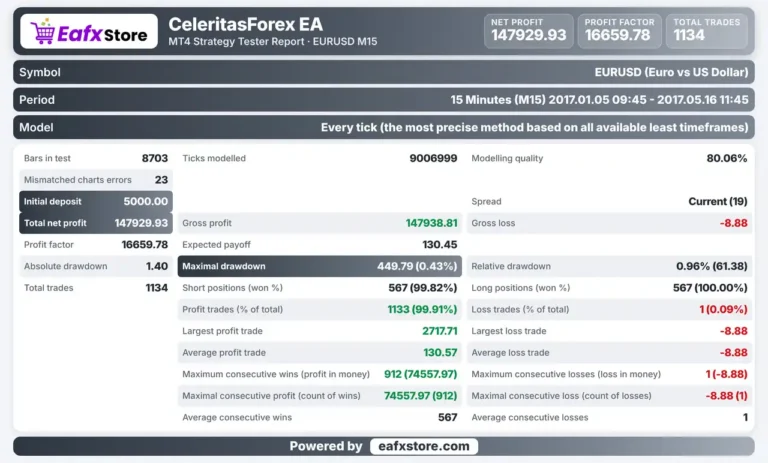Click Bars in test value 8703
768x463 pixels.
coord(155,158)
